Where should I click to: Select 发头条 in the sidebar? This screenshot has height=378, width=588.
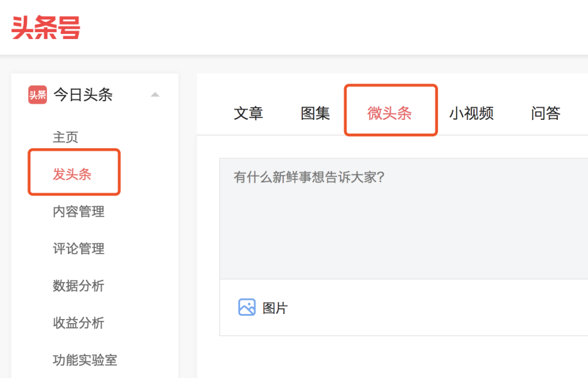click(72, 174)
